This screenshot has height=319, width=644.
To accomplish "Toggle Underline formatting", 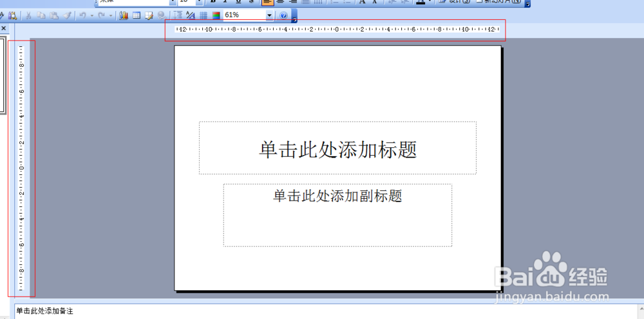I will pyautogui.click(x=238, y=2).
